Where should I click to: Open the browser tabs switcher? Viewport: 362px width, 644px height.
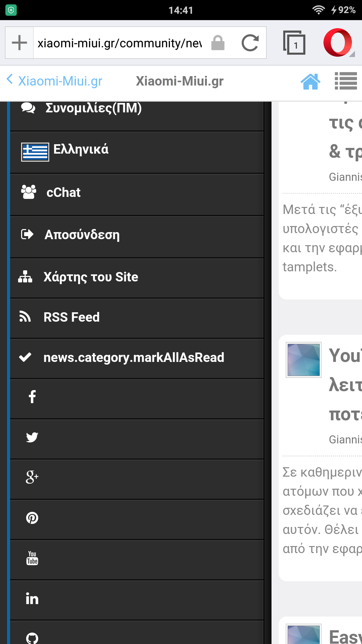click(x=294, y=43)
